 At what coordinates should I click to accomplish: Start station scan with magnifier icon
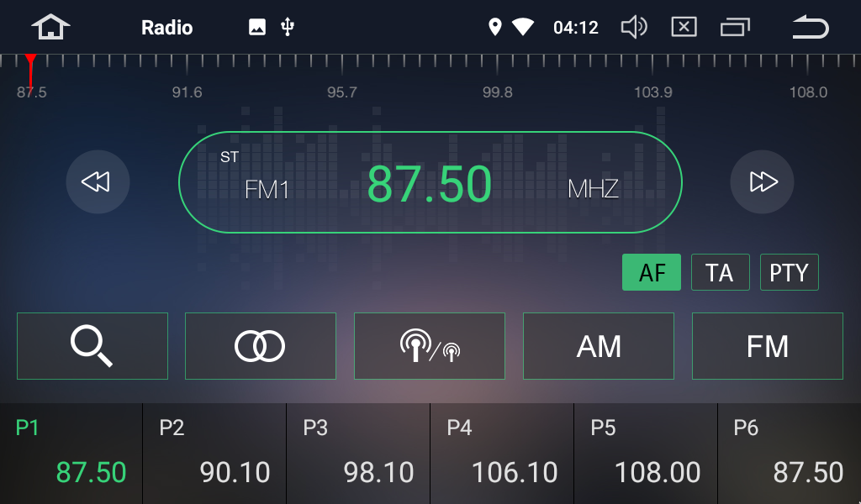(x=92, y=346)
